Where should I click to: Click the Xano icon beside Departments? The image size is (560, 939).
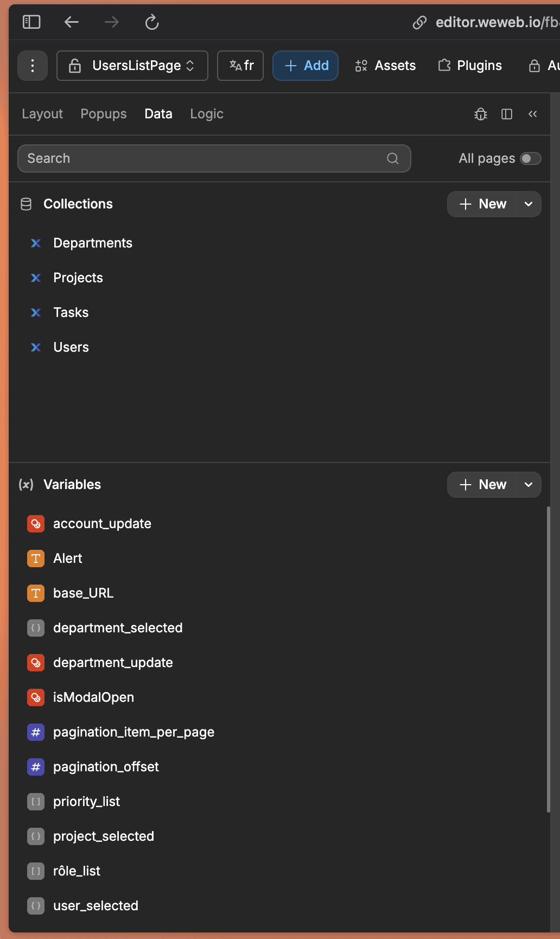[x=36, y=243]
